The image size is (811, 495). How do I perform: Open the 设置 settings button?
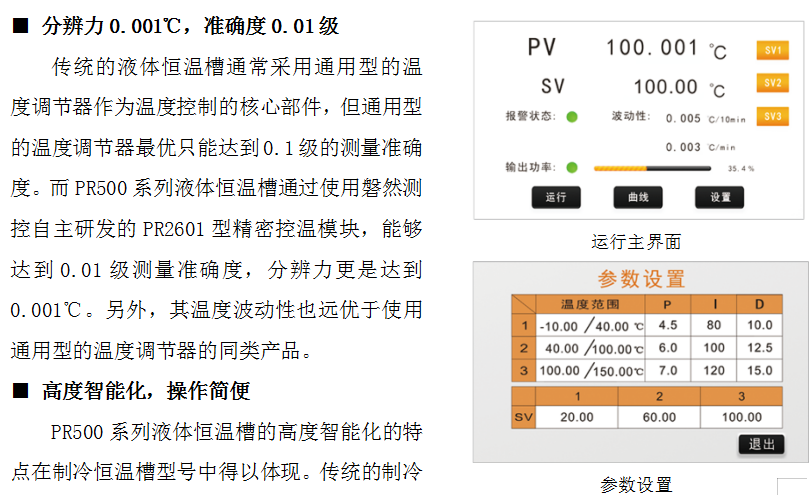[719, 197]
